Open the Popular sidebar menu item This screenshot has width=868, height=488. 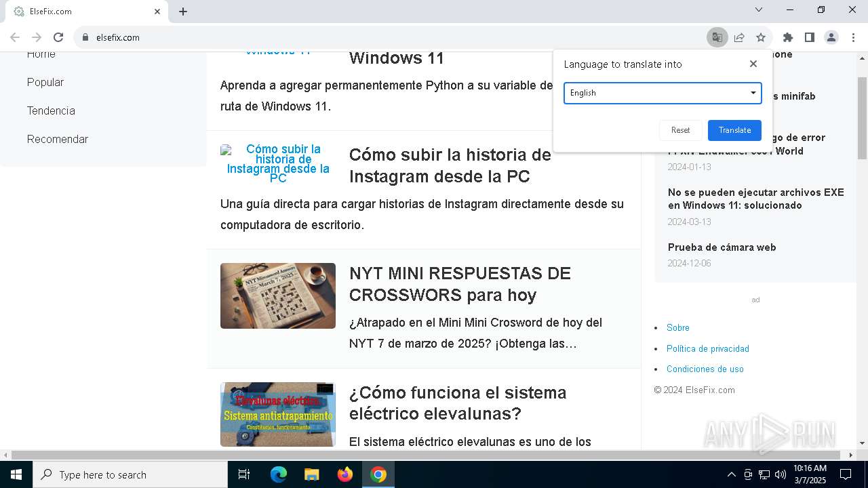click(45, 82)
